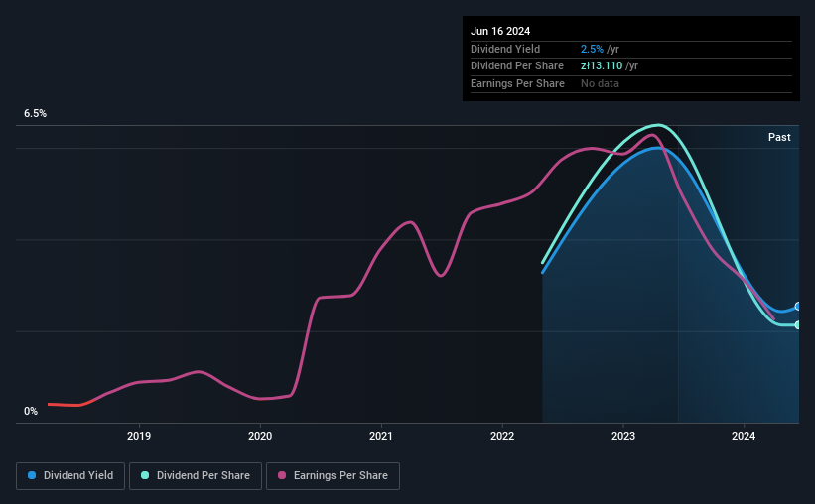
Task: Toggle the Earnings Per Share legend button
Action: click(333, 476)
